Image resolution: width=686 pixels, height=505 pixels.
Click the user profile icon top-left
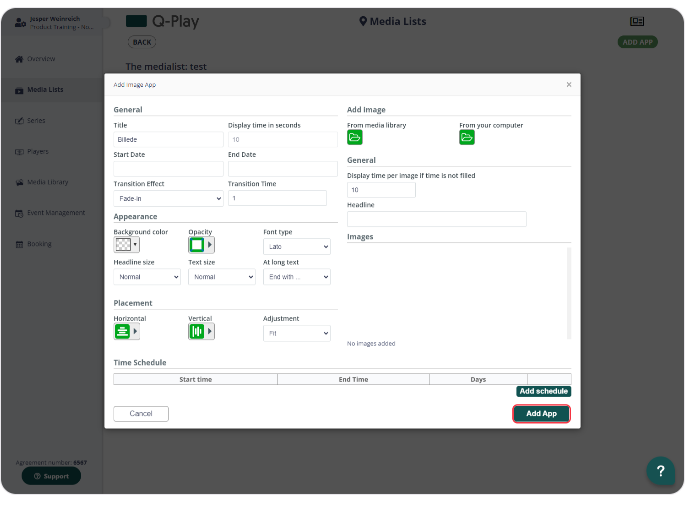20,22
